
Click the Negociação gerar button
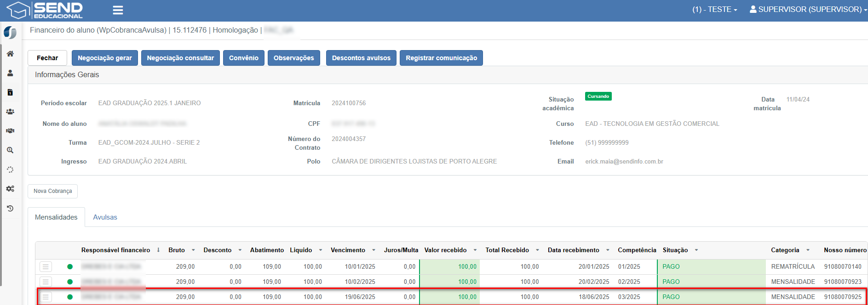click(x=105, y=58)
